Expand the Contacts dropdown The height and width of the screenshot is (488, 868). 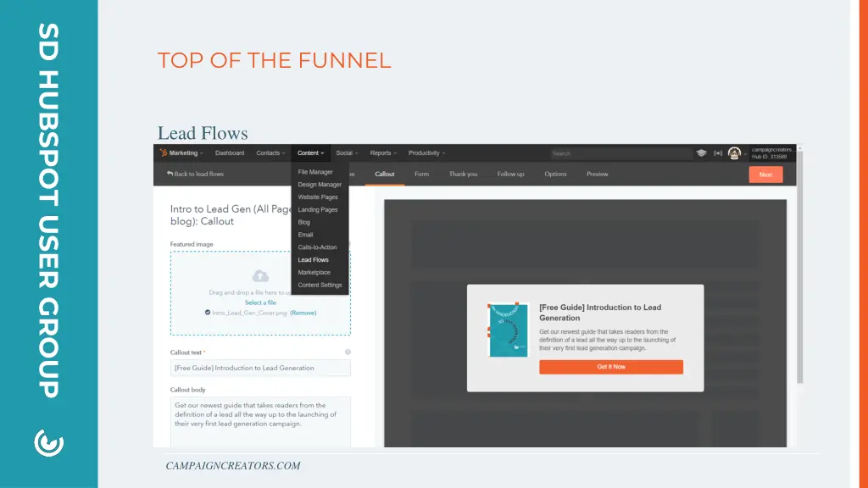tap(270, 153)
